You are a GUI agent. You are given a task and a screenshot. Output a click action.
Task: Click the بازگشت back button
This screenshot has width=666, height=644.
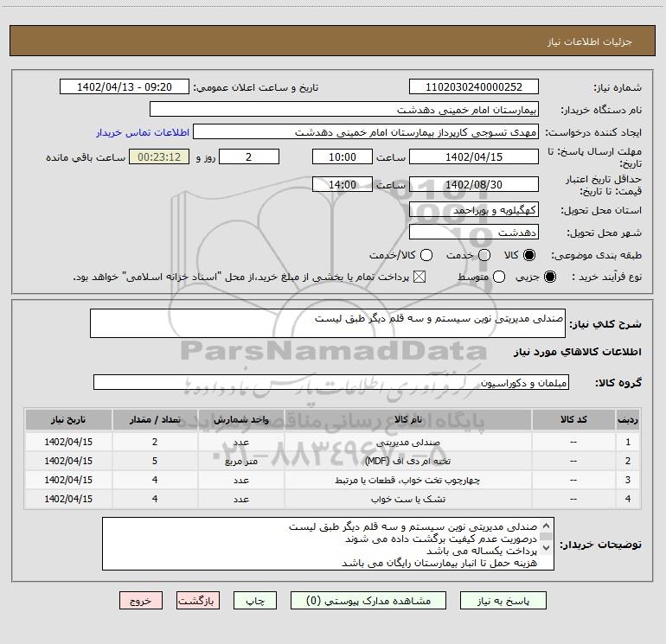pyautogui.click(x=198, y=601)
